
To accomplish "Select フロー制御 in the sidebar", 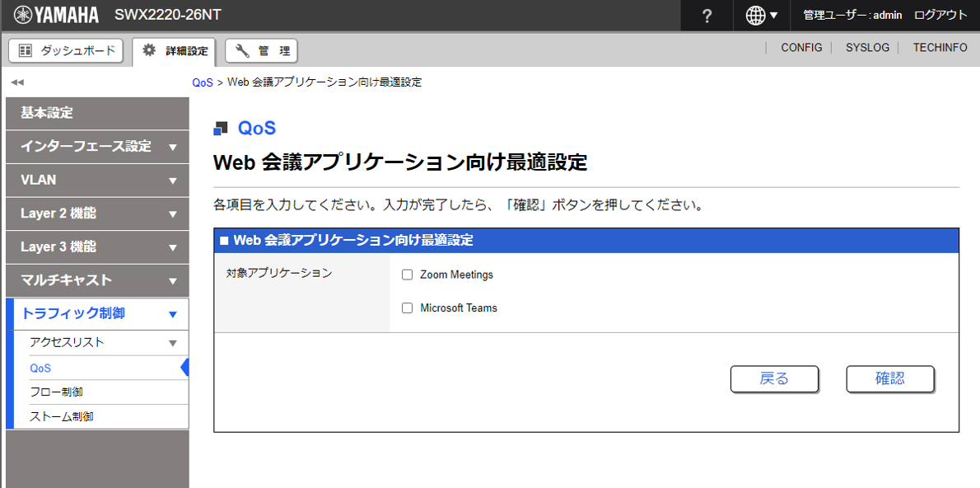I will [56, 392].
